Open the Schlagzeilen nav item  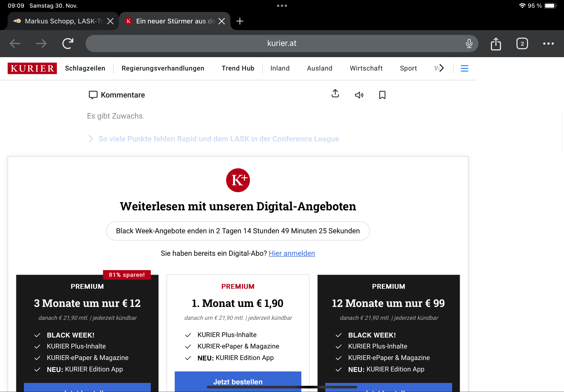(x=85, y=68)
